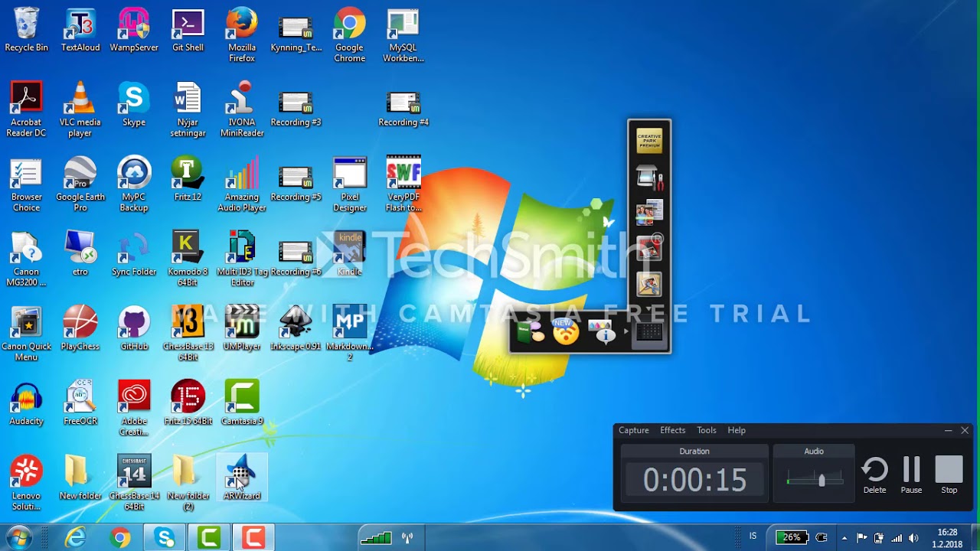Open the Help menu in Camtasia Recorder

pos(737,430)
